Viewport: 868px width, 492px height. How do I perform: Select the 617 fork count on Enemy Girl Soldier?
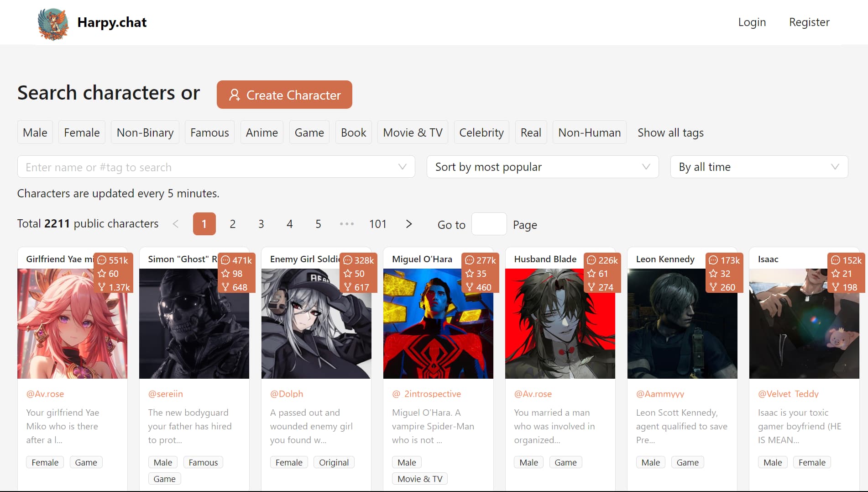[x=356, y=287]
